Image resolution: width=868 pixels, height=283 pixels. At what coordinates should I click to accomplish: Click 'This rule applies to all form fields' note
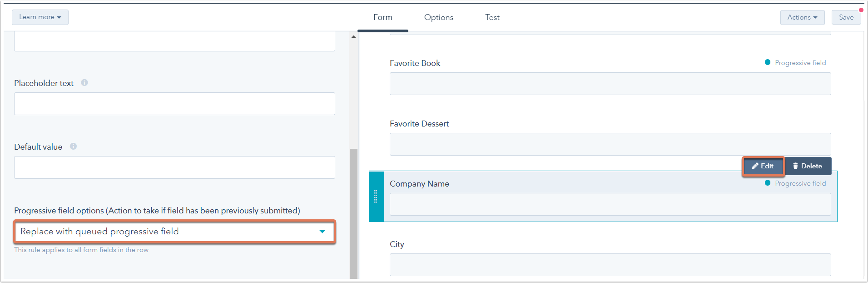click(81, 250)
